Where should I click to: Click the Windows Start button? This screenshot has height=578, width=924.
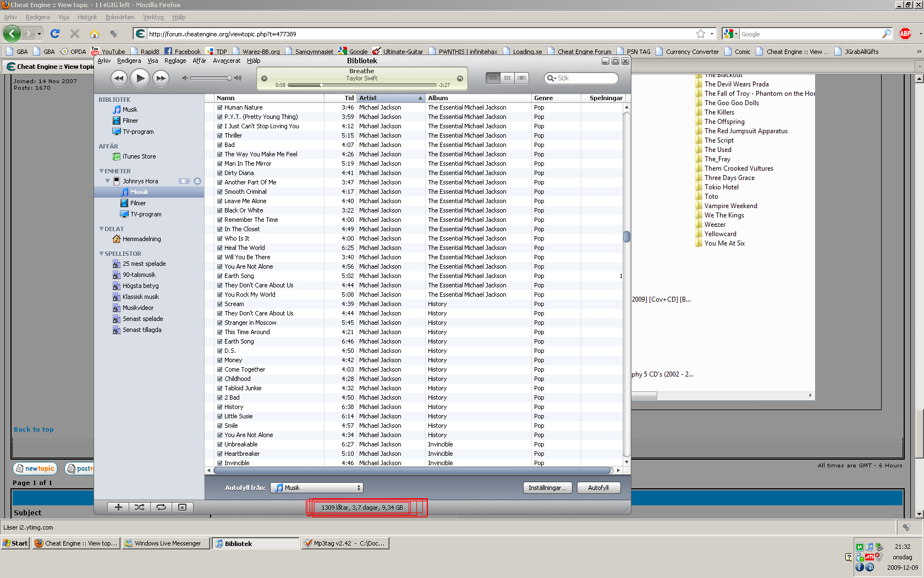tap(15, 543)
